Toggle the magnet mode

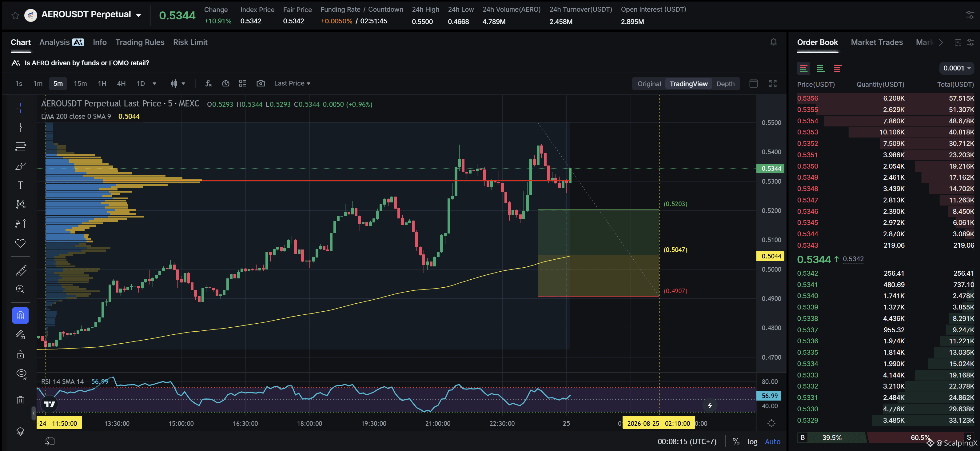pos(21,316)
